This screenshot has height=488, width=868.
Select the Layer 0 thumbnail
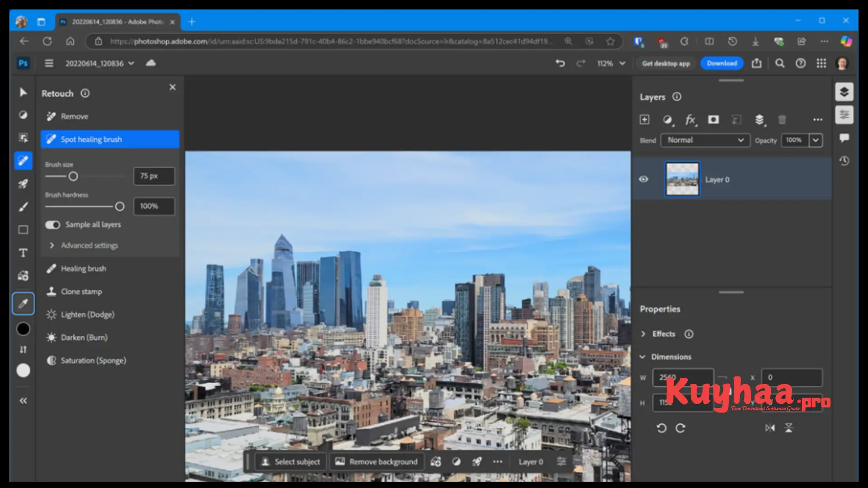click(x=682, y=179)
